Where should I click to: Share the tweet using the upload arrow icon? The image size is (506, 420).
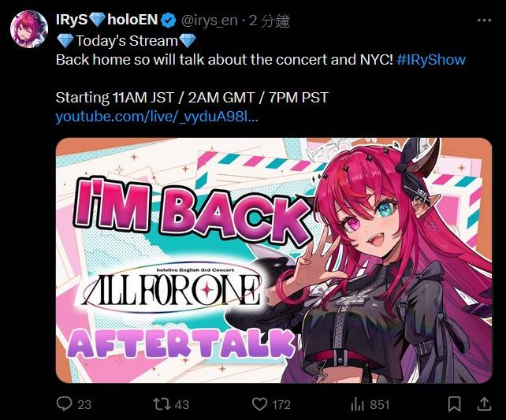point(485,404)
